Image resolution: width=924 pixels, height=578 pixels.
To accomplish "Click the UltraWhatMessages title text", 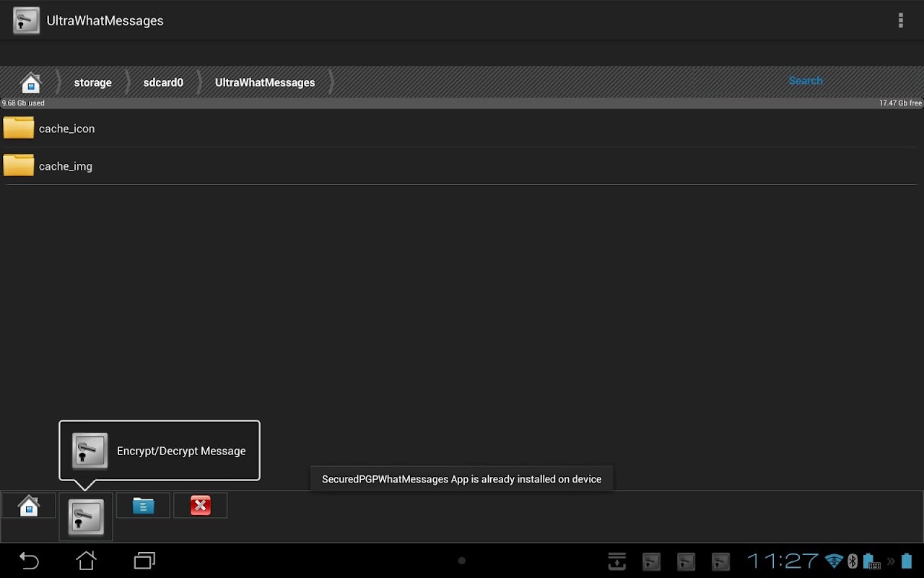I will pyautogui.click(x=105, y=21).
